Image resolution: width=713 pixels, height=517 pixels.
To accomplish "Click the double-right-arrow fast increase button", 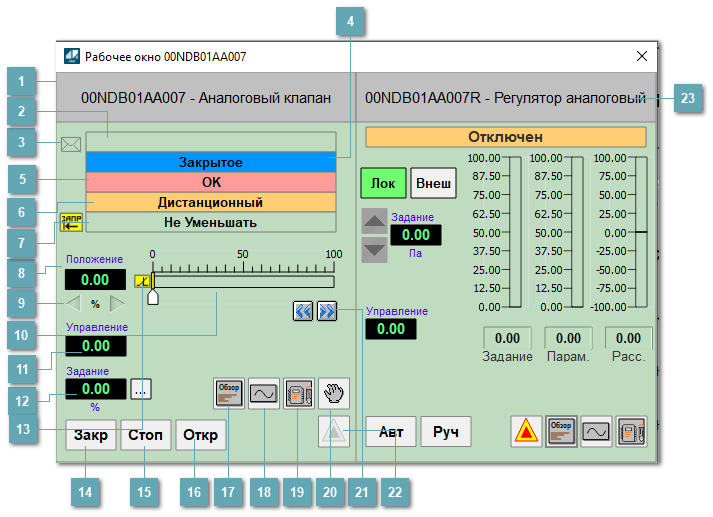I will (x=327, y=311).
